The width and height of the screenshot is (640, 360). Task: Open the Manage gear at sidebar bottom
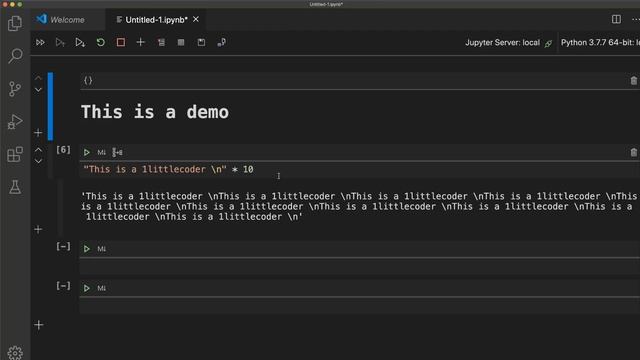(15, 353)
